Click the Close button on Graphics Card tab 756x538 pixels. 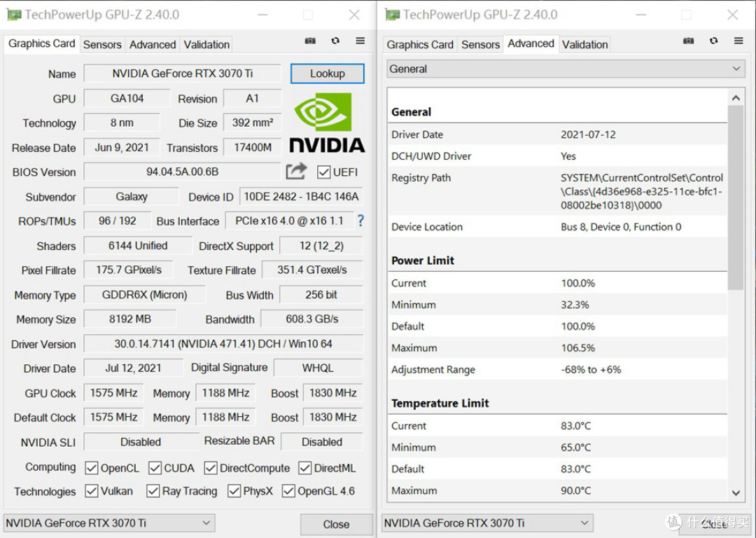pos(336,524)
